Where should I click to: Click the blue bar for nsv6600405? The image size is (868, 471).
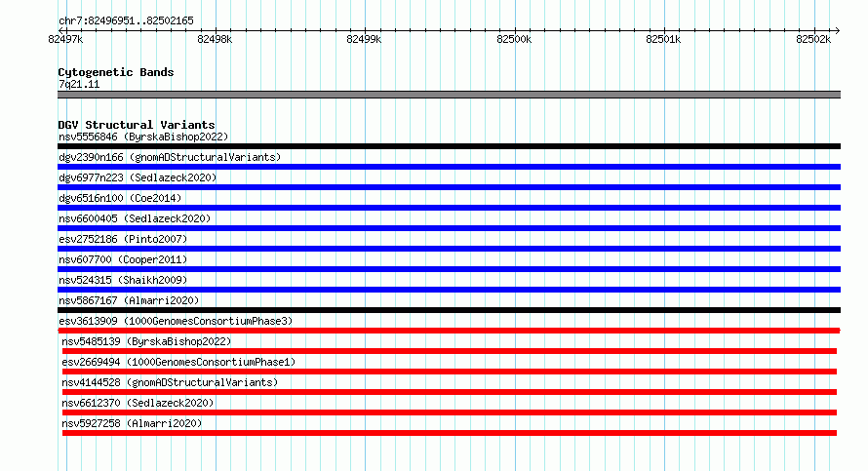[449, 228]
